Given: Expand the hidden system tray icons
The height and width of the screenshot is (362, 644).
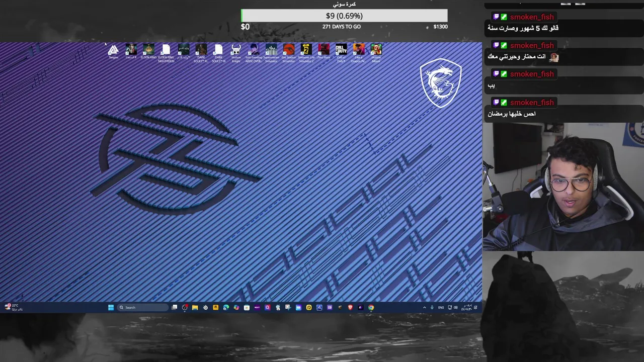Looking at the screenshot, I should click(424, 307).
